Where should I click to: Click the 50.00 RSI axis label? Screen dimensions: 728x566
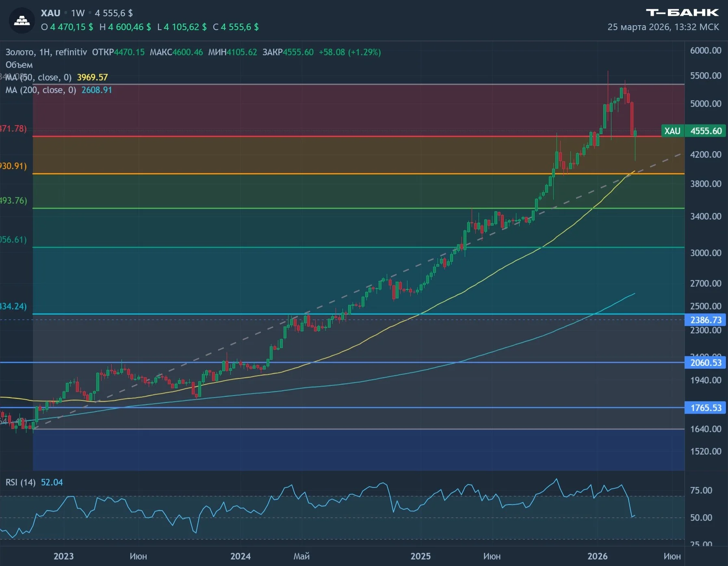(701, 518)
